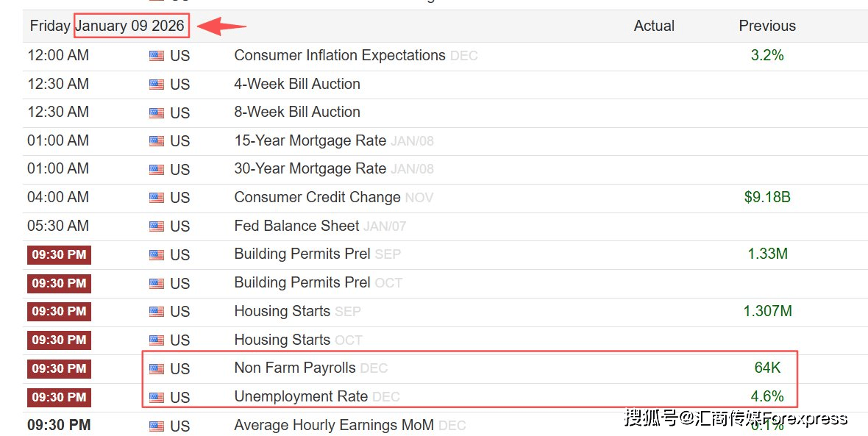Click the 09:30 PM badge for Non Farm Payrolls
Viewport: 868px width, 436px height.
click(x=60, y=368)
